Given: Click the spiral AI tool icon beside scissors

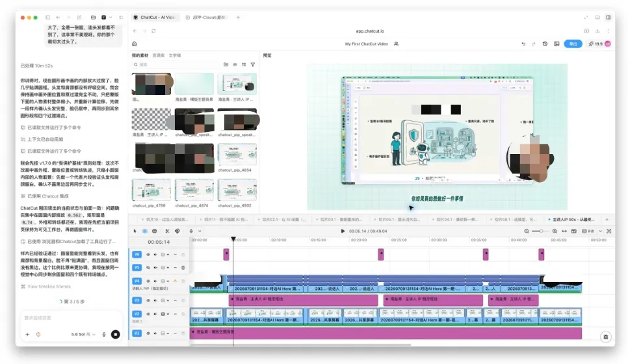Looking at the screenshot, I should [x=177, y=231].
